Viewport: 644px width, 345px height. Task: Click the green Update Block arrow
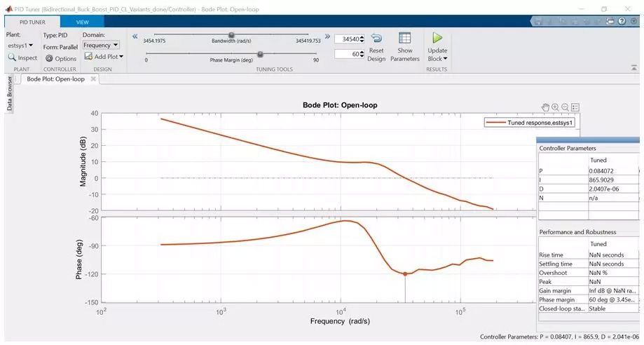[x=437, y=39]
